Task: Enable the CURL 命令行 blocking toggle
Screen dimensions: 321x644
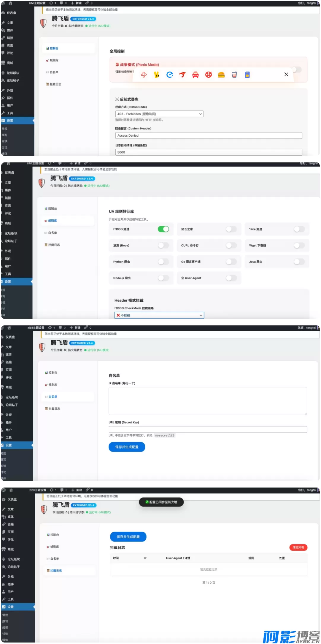Action: (231, 246)
